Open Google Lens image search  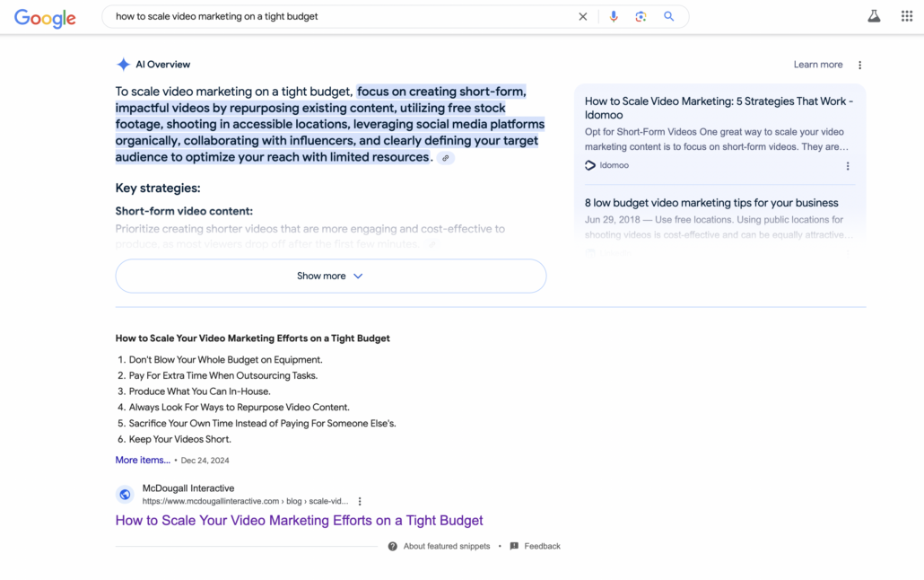[641, 16]
